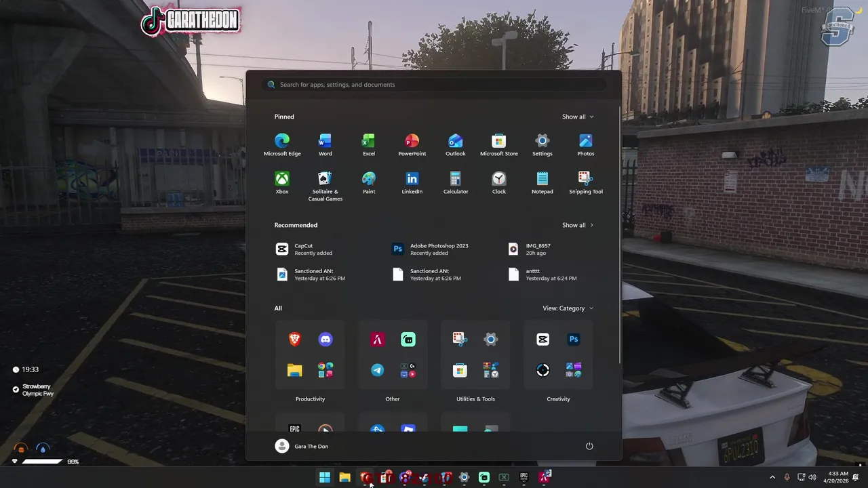
Task: Launch the pinned Photos app
Action: pyautogui.click(x=586, y=145)
